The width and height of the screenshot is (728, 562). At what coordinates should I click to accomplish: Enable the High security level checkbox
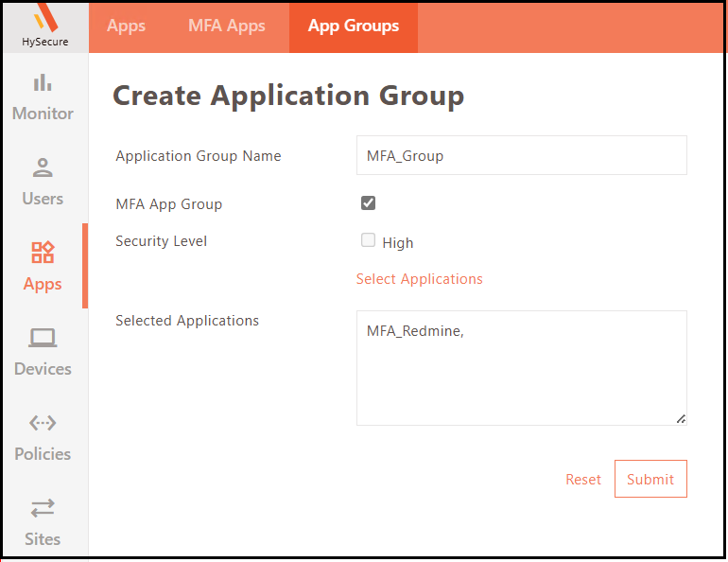[x=369, y=240]
